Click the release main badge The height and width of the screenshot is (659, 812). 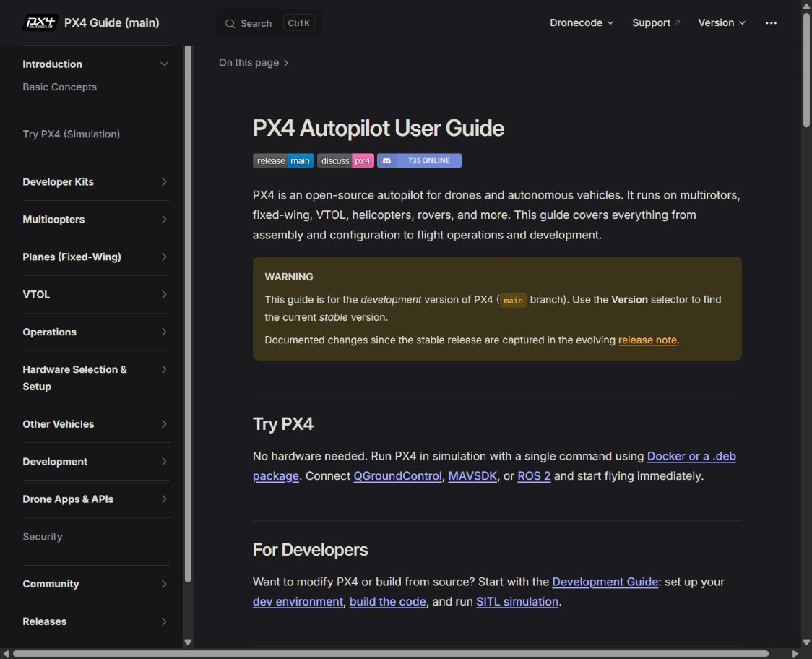(x=282, y=160)
